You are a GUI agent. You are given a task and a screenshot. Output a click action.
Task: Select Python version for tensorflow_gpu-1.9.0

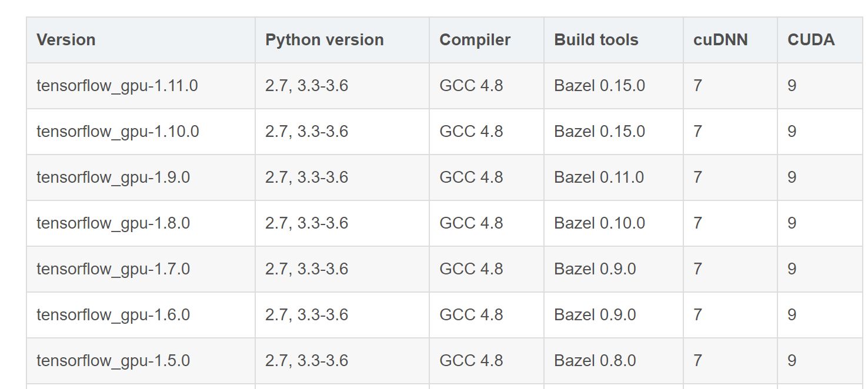[342, 177]
